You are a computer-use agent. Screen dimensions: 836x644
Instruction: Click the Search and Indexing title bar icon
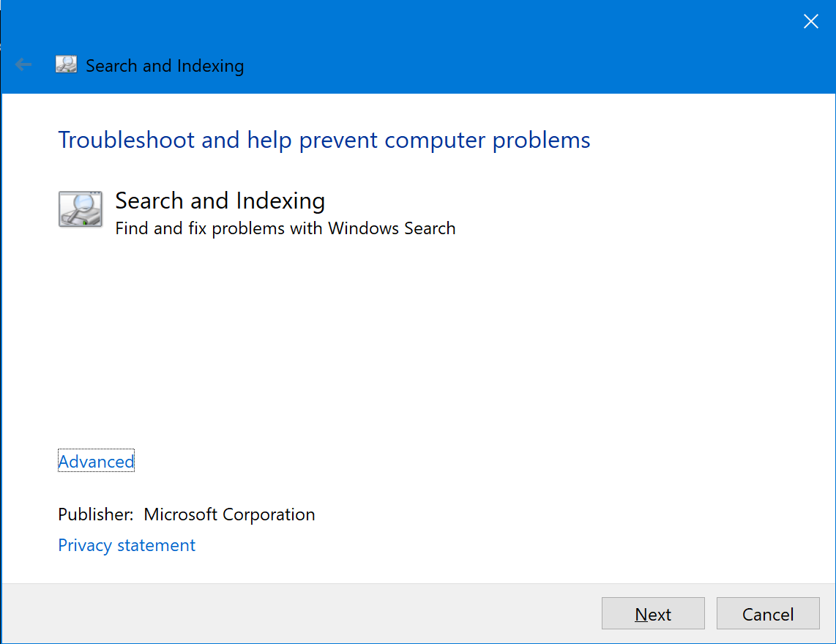coord(65,64)
